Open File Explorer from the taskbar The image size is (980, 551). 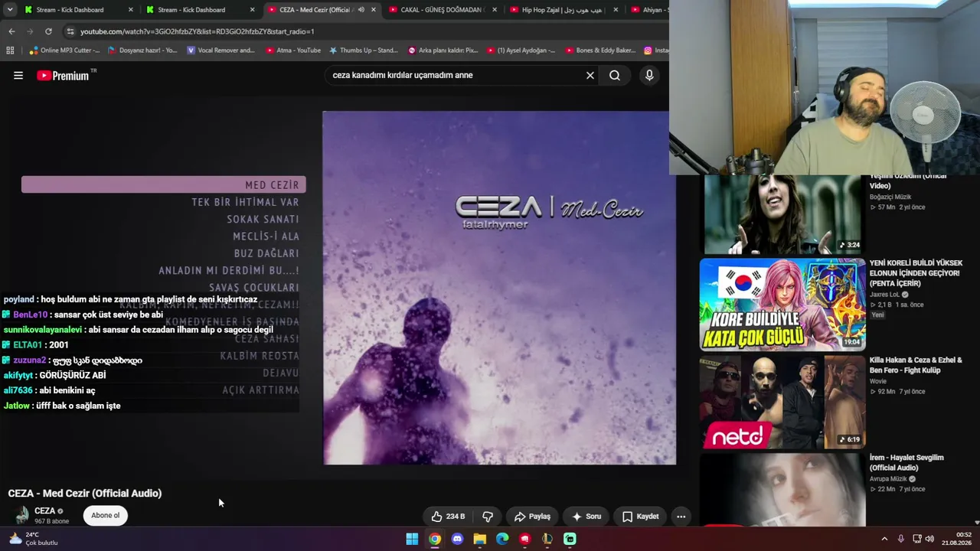tap(479, 539)
